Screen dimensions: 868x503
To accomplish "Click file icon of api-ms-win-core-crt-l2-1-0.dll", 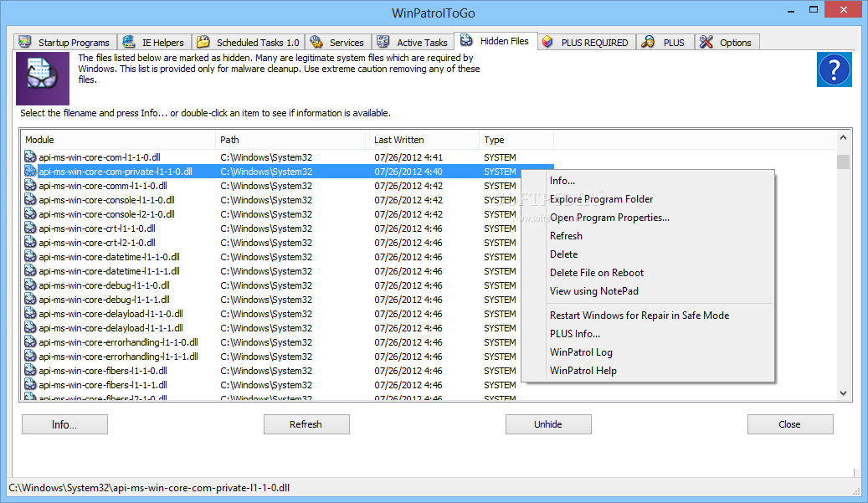I will [30, 243].
